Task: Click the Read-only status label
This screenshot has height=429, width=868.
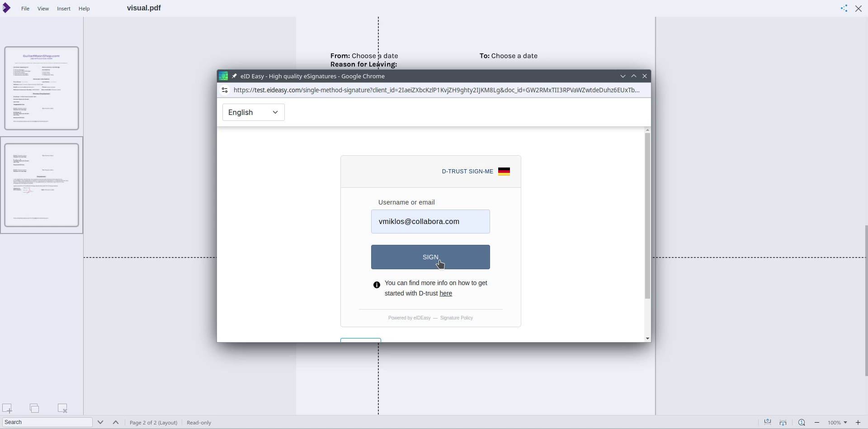Action: 199,423
